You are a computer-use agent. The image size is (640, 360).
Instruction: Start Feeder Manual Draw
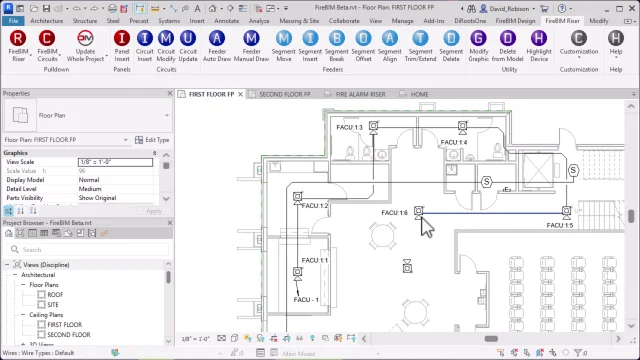[x=251, y=46]
